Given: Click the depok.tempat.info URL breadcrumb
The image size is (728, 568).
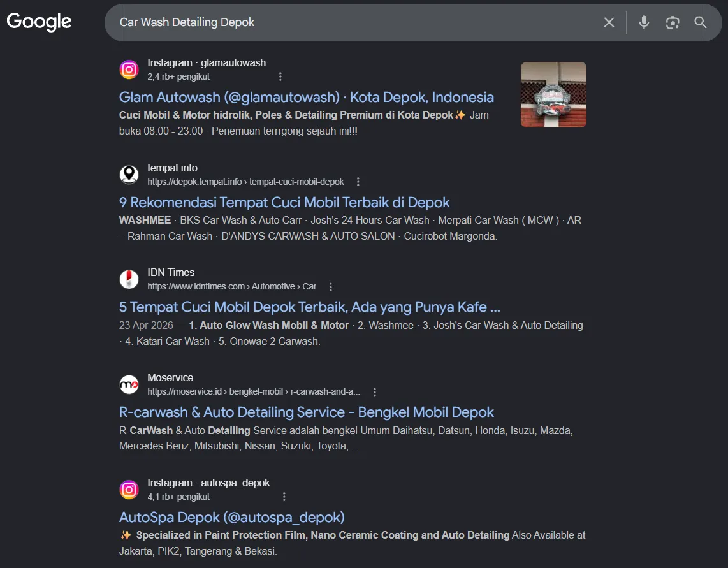Looking at the screenshot, I should click(x=245, y=182).
